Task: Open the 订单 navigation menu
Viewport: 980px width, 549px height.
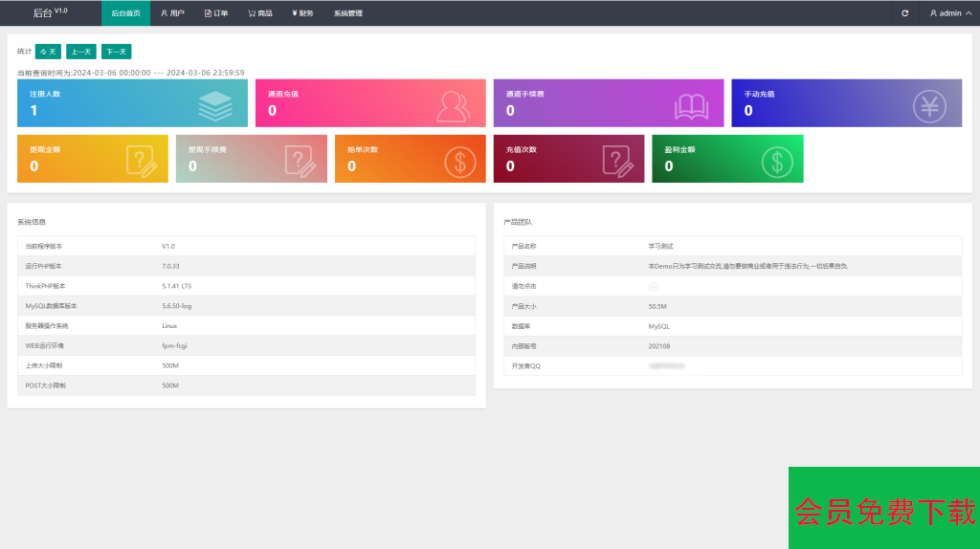Action: (x=216, y=13)
